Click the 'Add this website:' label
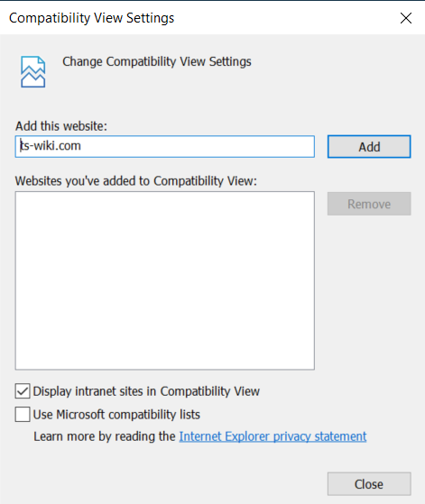425x504 pixels. (61, 126)
